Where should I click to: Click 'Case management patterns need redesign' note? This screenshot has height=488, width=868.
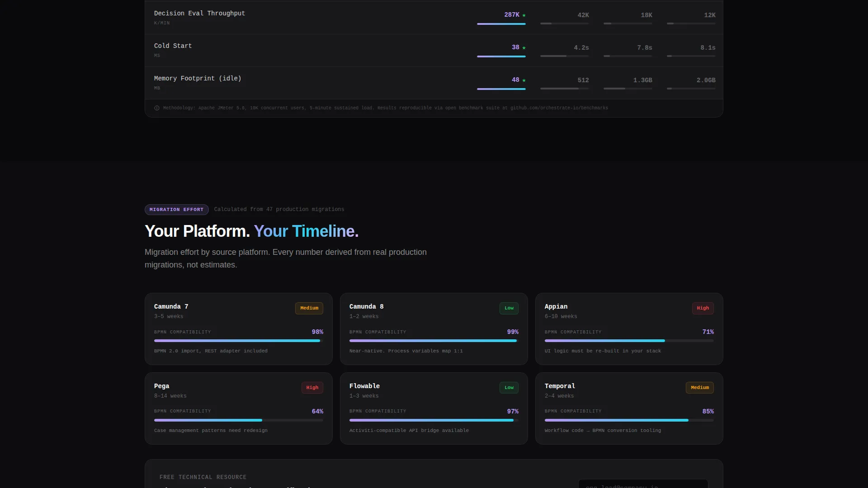[211, 431]
